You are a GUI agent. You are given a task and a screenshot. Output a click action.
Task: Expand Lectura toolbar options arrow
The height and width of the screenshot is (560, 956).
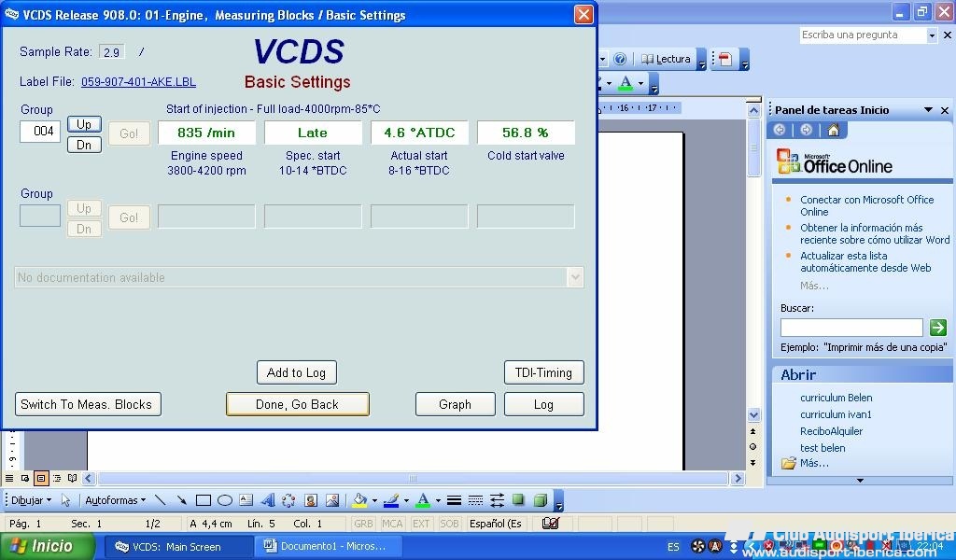pyautogui.click(x=702, y=60)
